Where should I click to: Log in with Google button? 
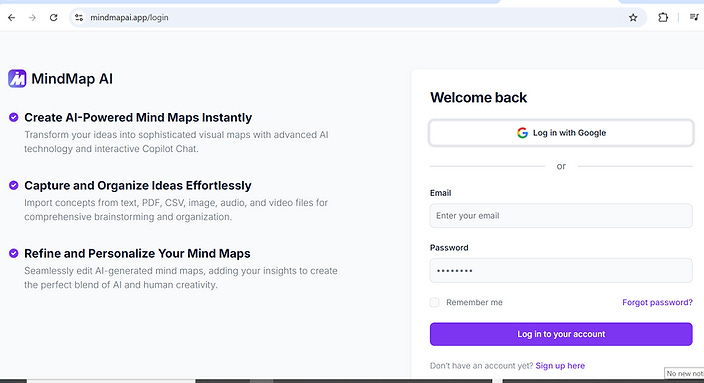click(x=561, y=133)
